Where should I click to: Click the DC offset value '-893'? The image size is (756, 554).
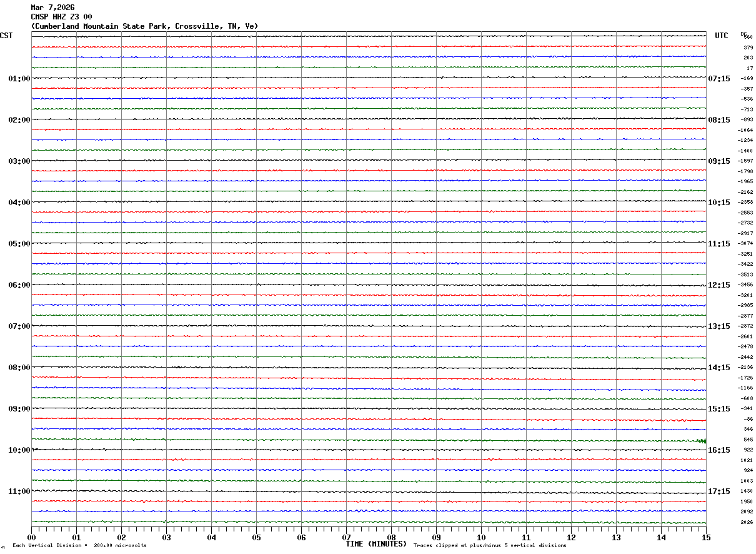click(747, 119)
